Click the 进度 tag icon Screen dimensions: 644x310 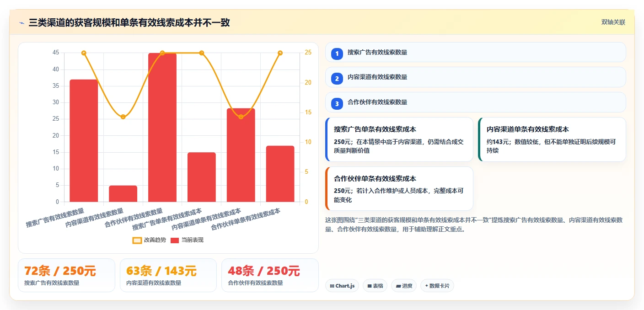pyautogui.click(x=398, y=286)
